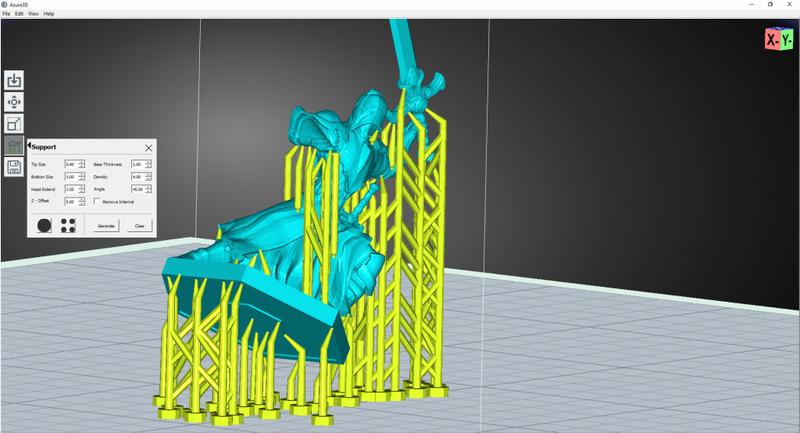Open the View menu

tap(32, 14)
